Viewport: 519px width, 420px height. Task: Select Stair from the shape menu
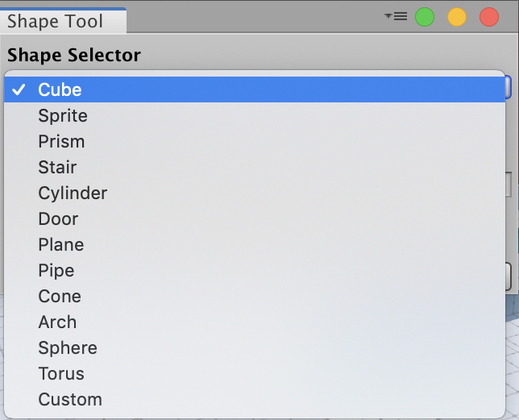(57, 168)
